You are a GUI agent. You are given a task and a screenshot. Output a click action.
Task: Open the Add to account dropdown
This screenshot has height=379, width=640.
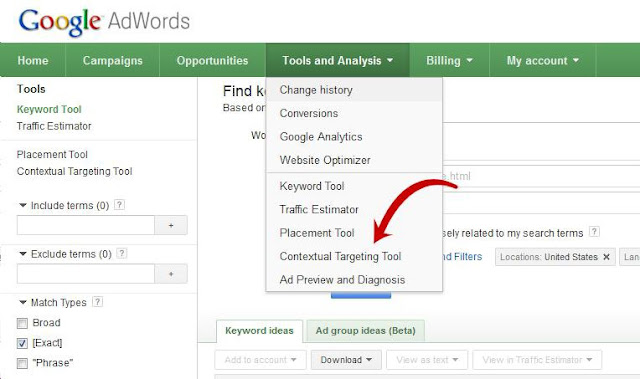[260, 360]
